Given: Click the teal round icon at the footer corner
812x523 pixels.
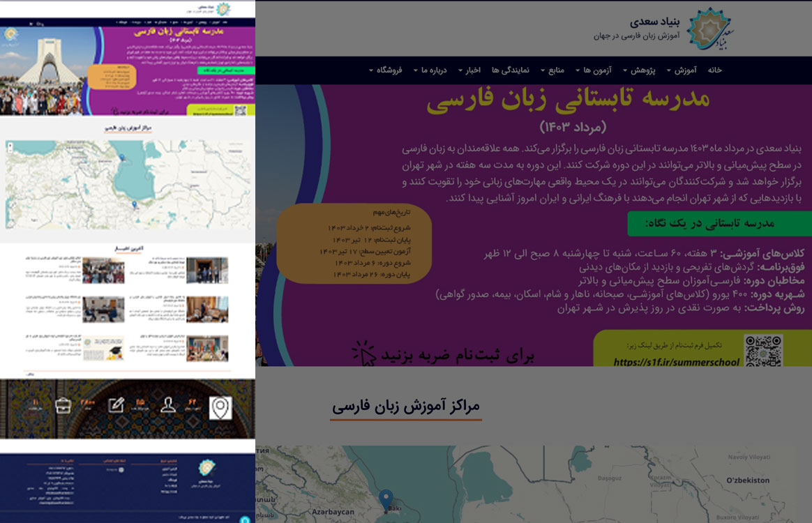Looking at the screenshot, I should [245, 519].
